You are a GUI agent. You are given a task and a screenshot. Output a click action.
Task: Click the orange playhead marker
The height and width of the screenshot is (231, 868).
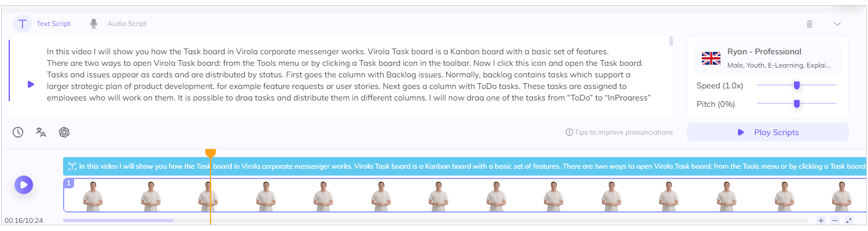pyautogui.click(x=211, y=152)
